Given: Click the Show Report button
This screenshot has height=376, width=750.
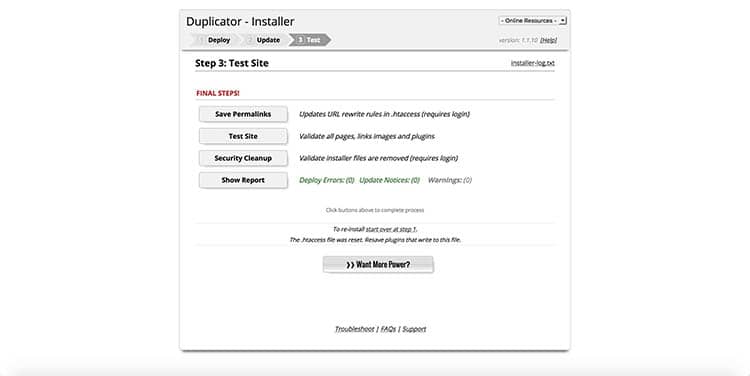Looking at the screenshot, I should coord(243,180).
